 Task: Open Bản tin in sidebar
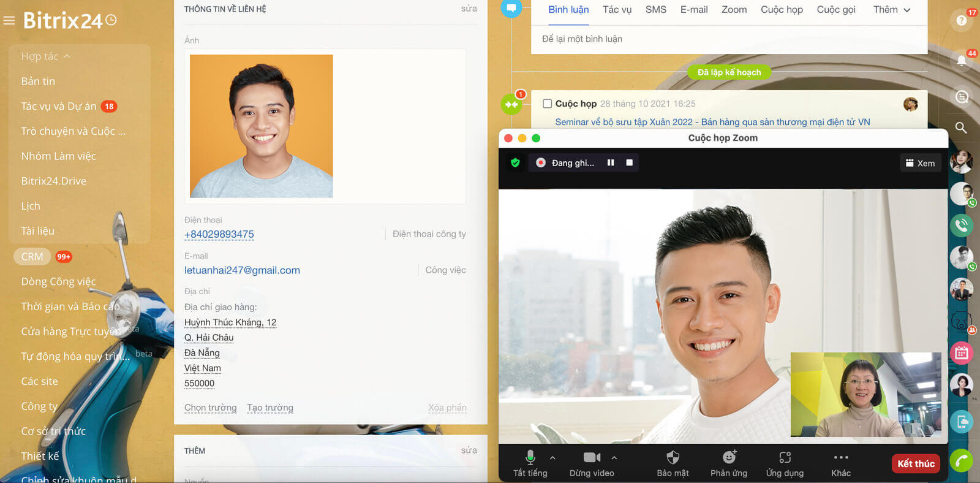tap(38, 82)
